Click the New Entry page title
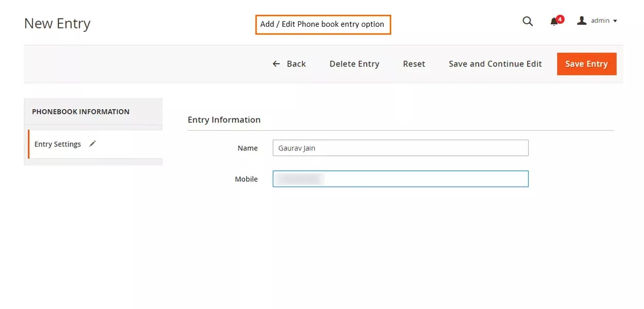Screen dimensions: 644x309 point(57,23)
